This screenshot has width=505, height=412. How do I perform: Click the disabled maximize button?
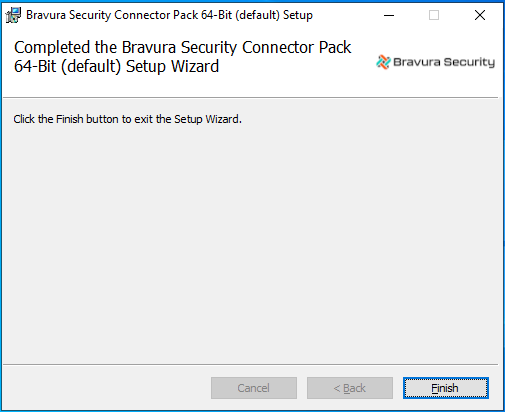(434, 15)
